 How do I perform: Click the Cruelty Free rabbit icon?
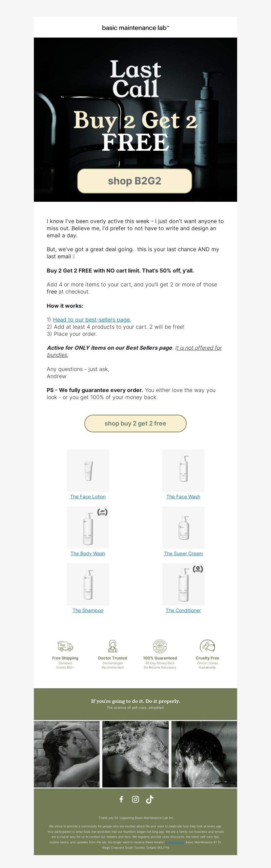tap(207, 646)
